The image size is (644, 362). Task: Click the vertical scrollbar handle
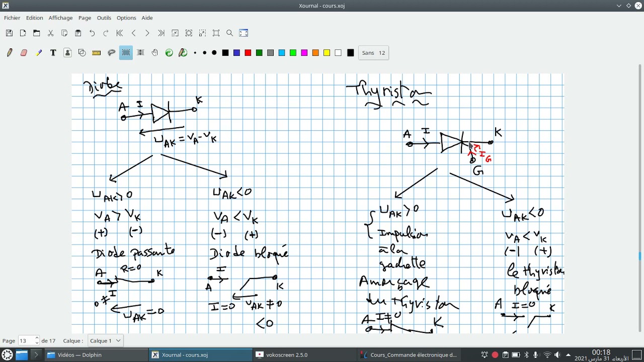[x=640, y=256]
